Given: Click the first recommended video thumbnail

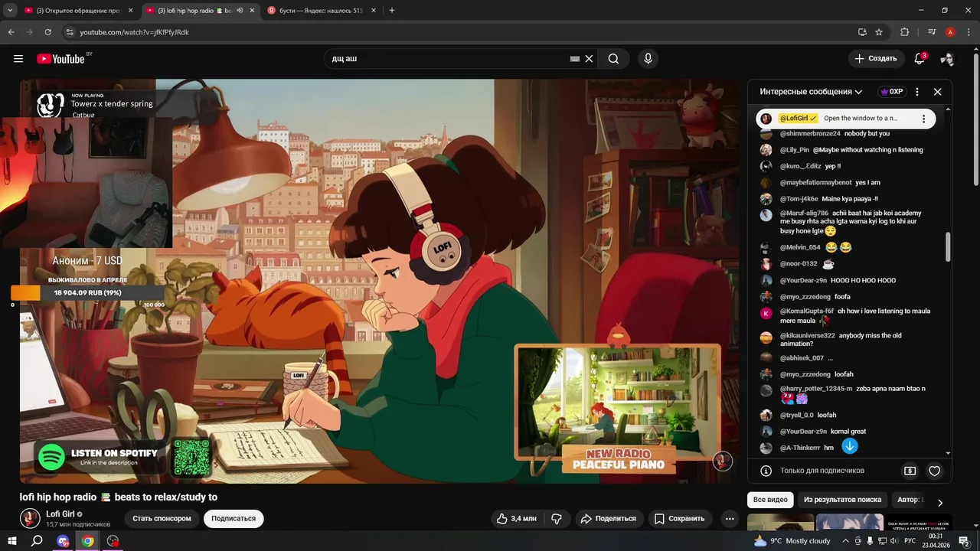Looking at the screenshot, I should coord(780,523).
